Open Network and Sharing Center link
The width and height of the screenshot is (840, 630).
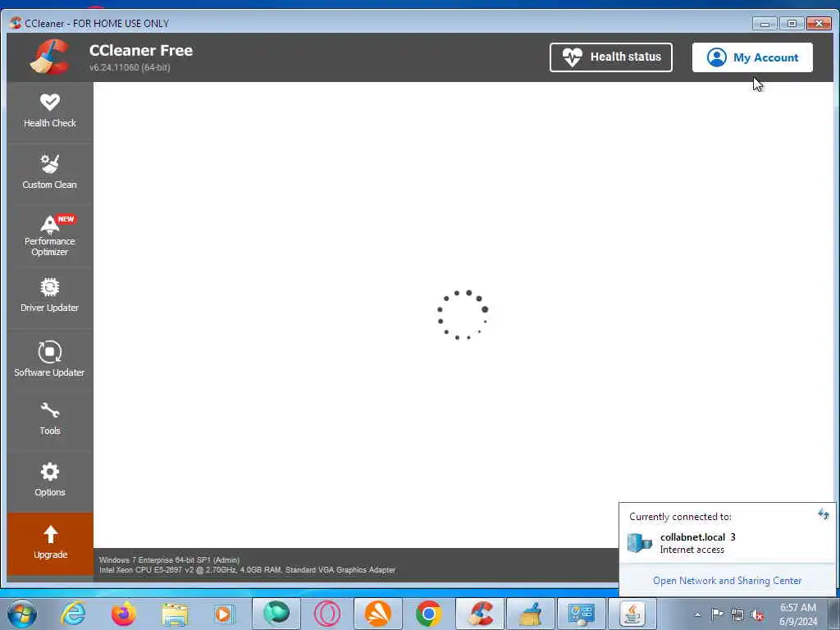(727, 581)
